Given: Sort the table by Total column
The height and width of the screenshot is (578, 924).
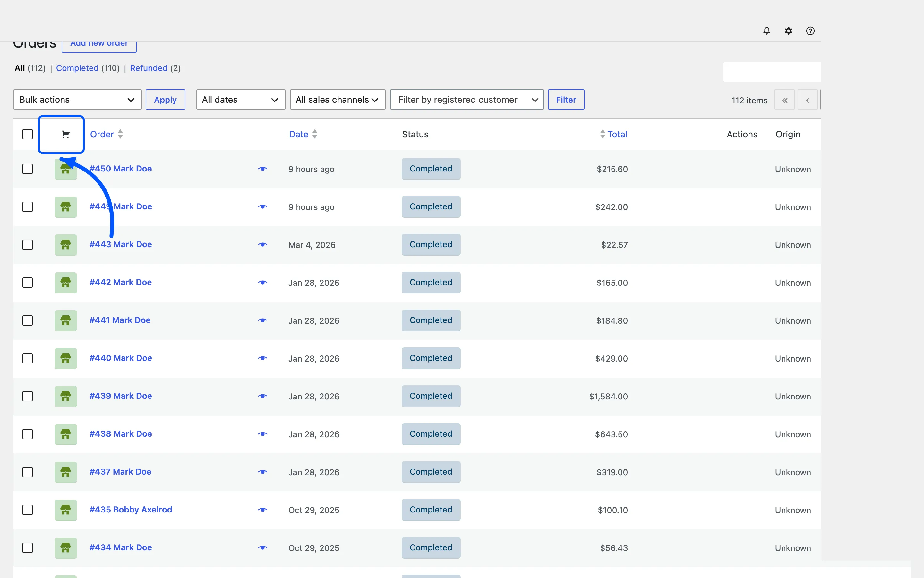Looking at the screenshot, I should [x=613, y=134].
